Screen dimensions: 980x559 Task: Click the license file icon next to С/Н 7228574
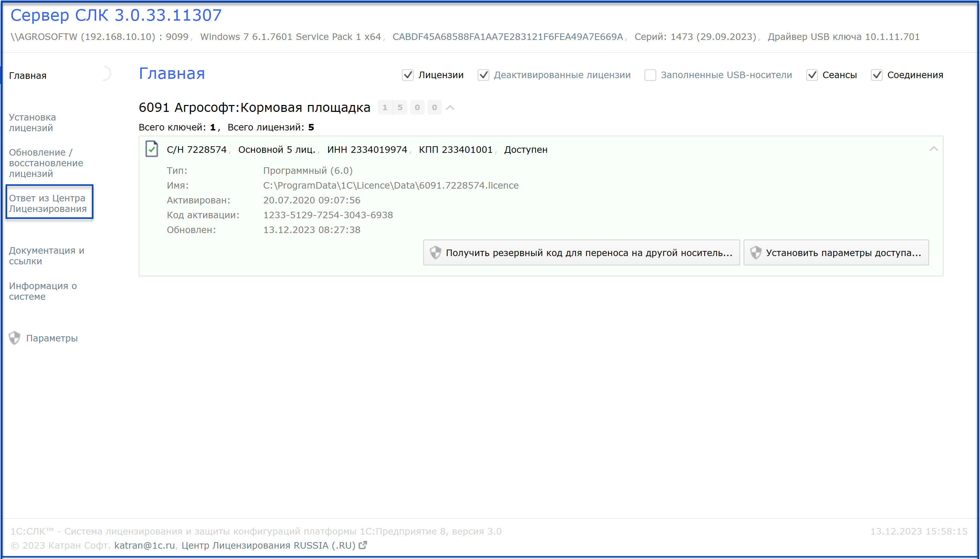click(x=151, y=149)
